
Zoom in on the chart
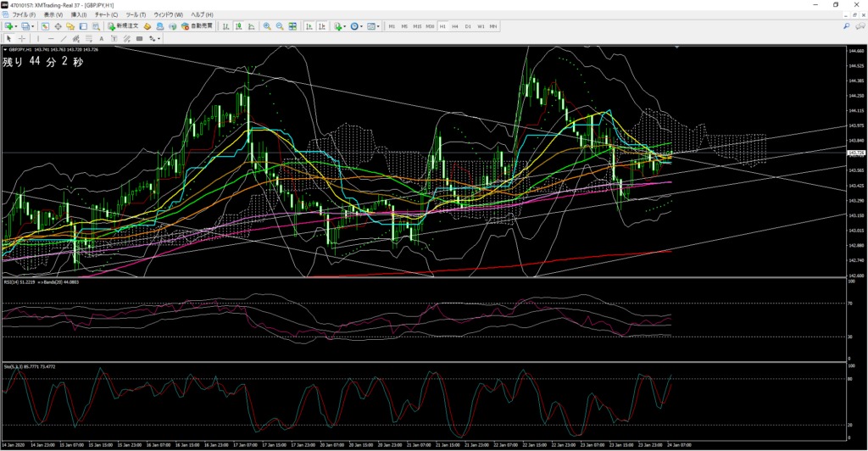tap(267, 26)
